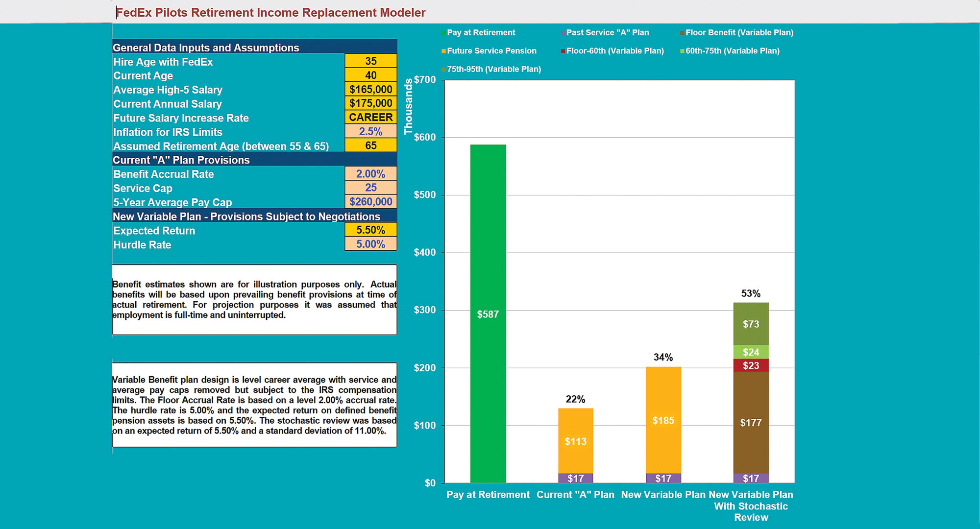
Task: Select the light green $24 segment
Action: pos(751,352)
